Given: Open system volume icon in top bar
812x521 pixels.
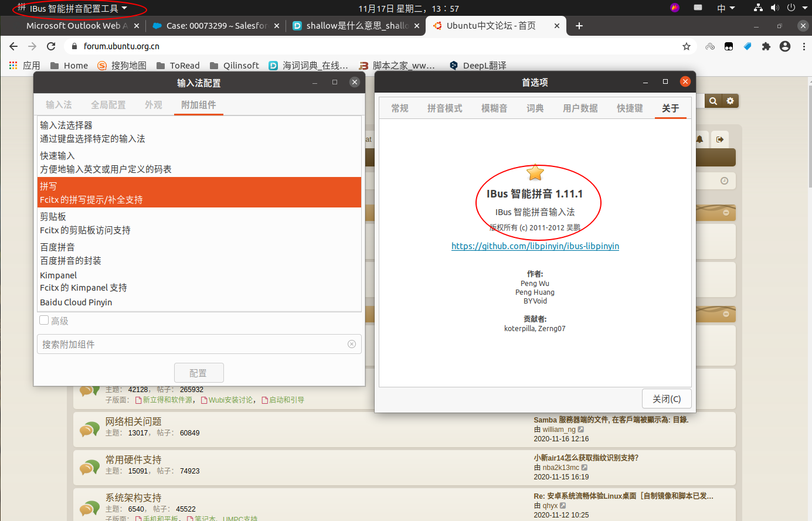Looking at the screenshot, I should point(774,8).
